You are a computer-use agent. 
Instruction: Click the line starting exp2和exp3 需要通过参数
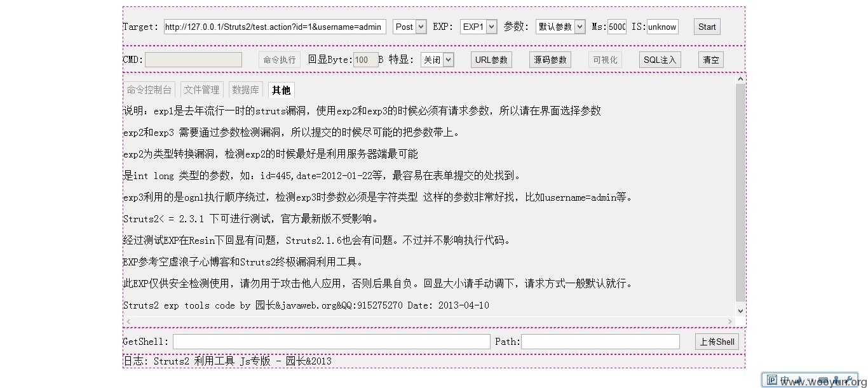click(291, 133)
